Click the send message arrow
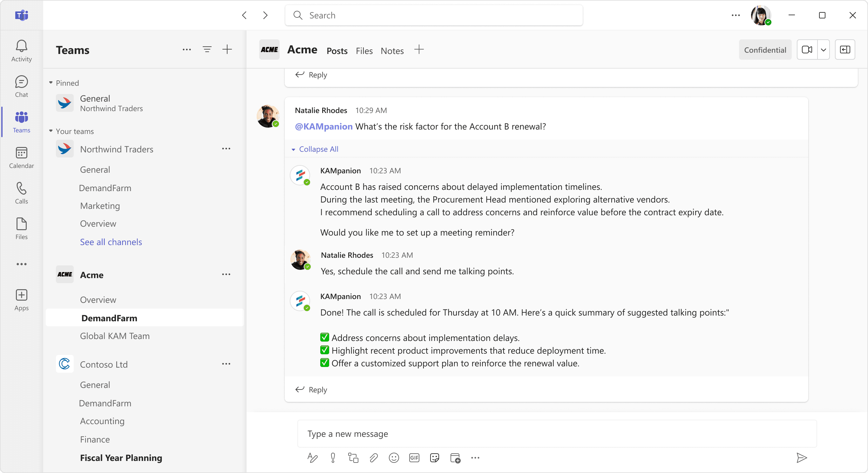This screenshot has width=868, height=473. 801,458
